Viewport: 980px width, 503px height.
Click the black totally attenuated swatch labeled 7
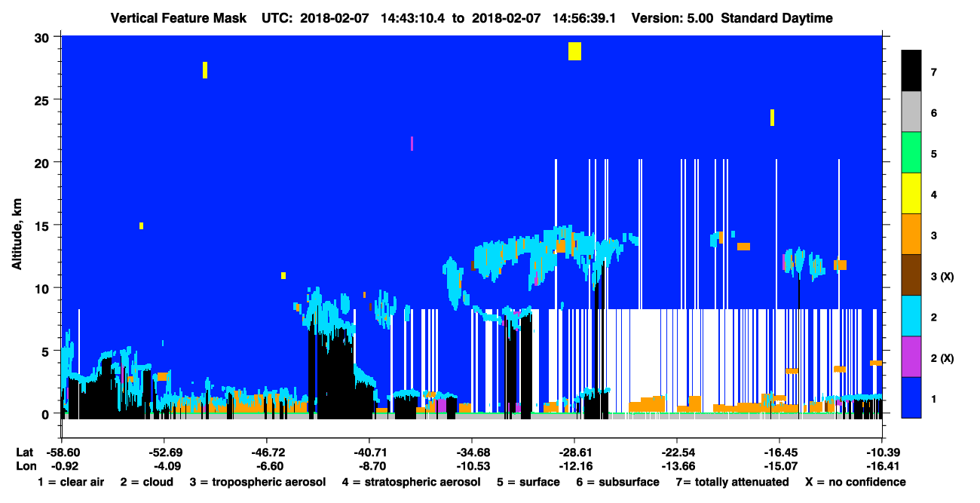click(911, 70)
